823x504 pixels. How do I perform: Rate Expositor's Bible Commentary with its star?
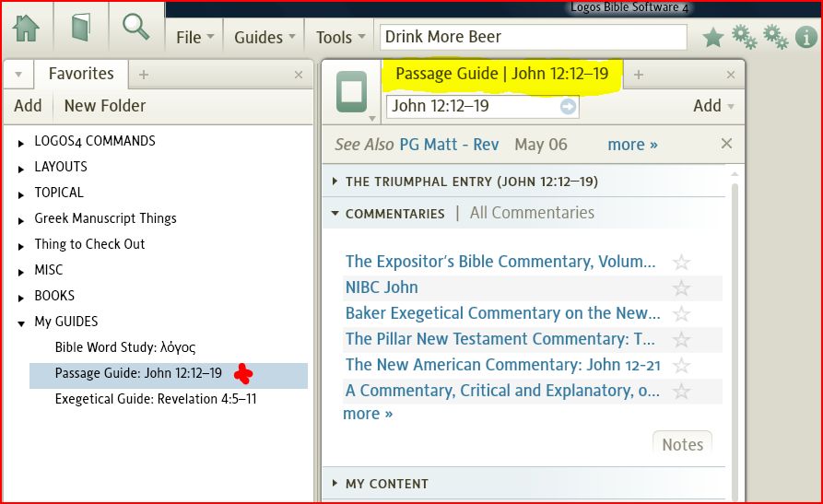pyautogui.click(x=681, y=262)
